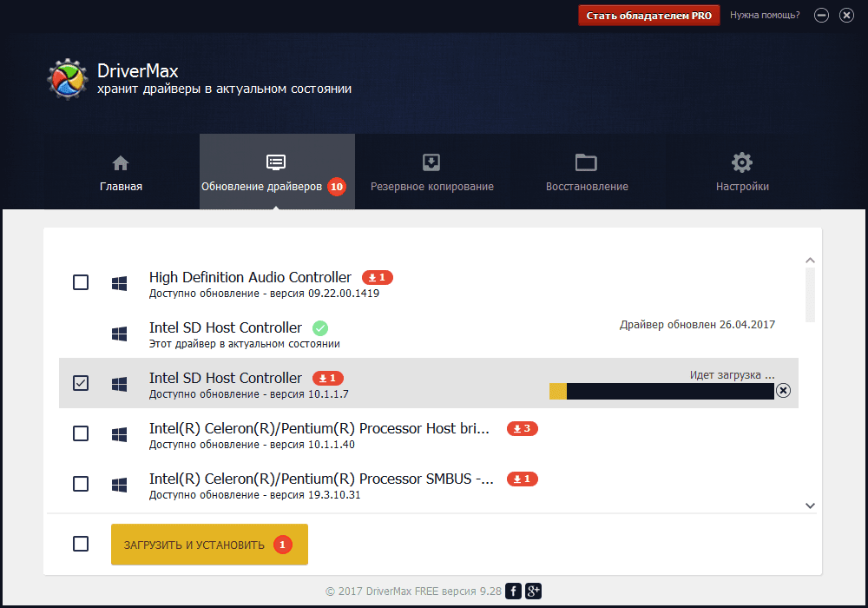This screenshot has width=868, height=608.
Task: Check the High Definition Audio Controller checkbox
Action: click(81, 282)
